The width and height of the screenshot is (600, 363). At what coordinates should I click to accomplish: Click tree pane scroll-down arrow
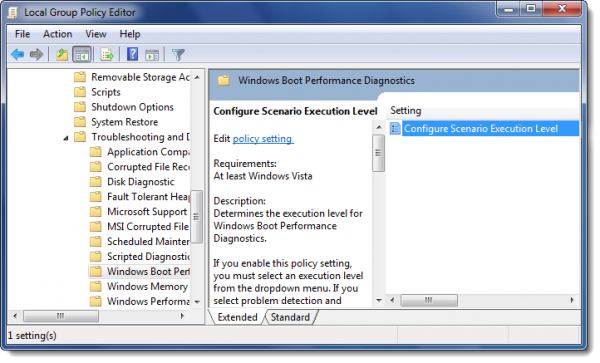coord(197,302)
